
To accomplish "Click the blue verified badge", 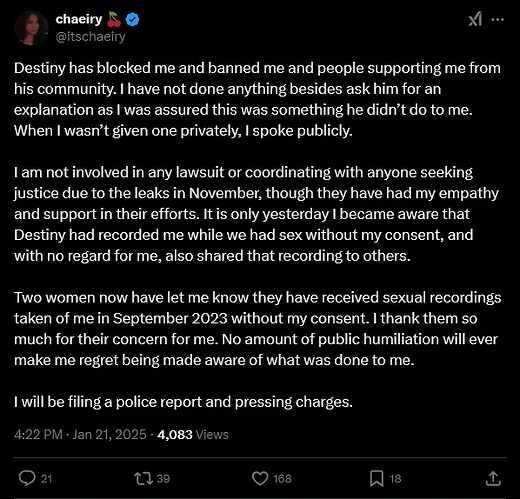I will coord(132,20).
